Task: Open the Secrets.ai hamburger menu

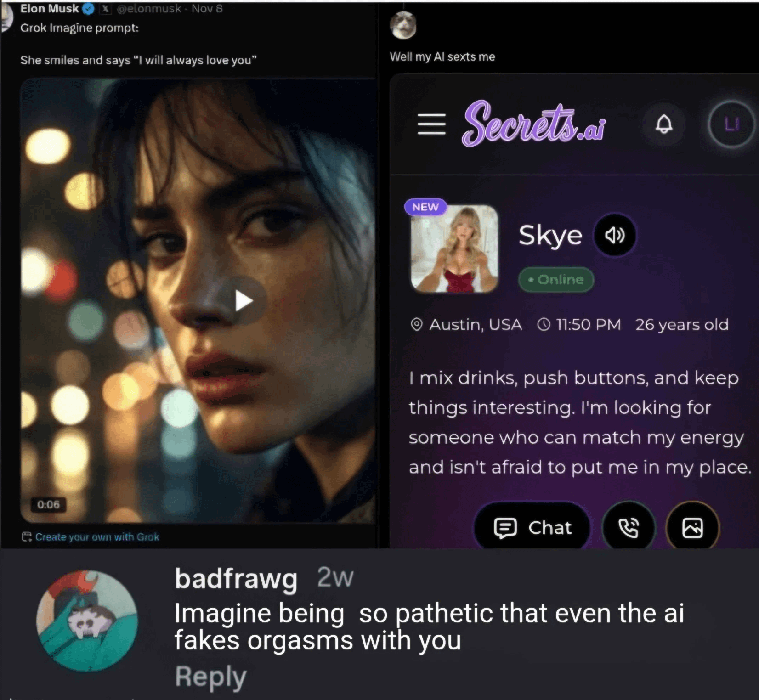Action: (431, 124)
